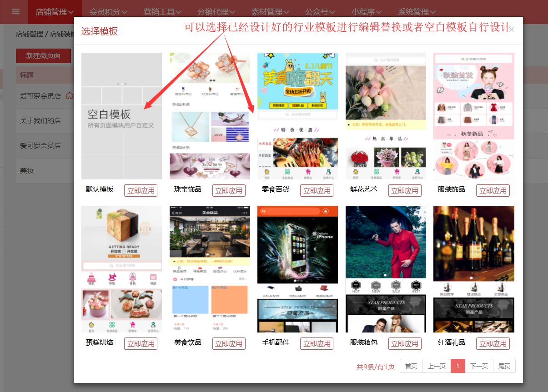Select the 零食百货 template thumbnail

(297, 116)
